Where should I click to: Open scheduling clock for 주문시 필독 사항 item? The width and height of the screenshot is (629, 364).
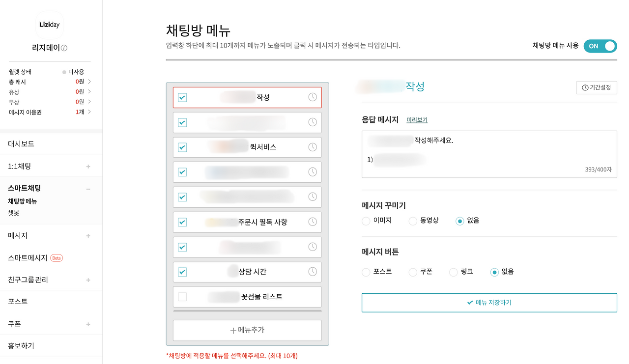(313, 222)
